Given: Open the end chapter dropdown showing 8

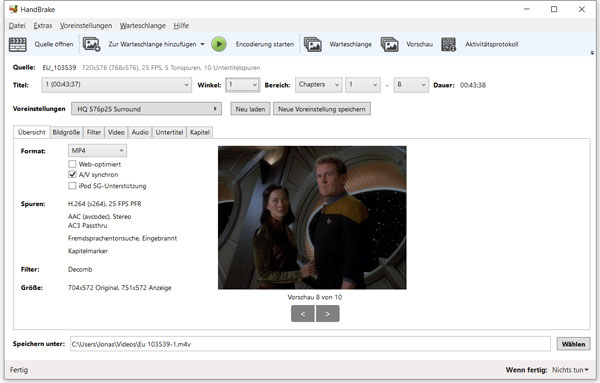Looking at the screenshot, I should [411, 85].
